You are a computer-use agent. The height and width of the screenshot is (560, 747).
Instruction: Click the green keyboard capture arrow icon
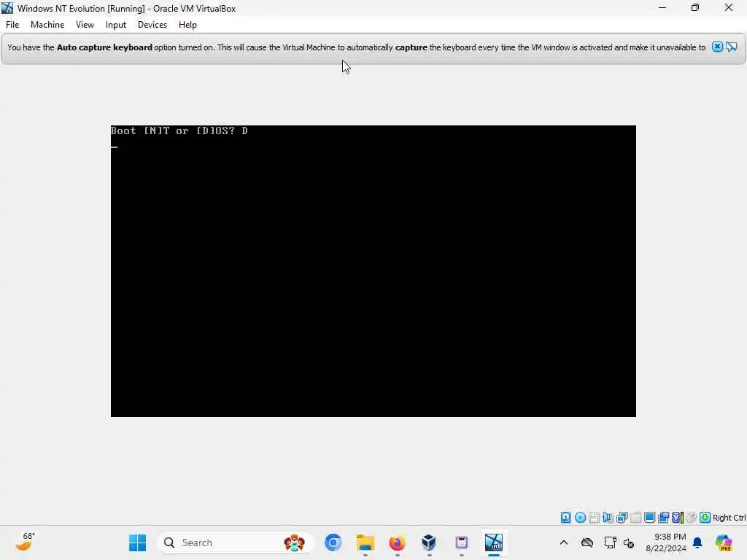(x=705, y=518)
